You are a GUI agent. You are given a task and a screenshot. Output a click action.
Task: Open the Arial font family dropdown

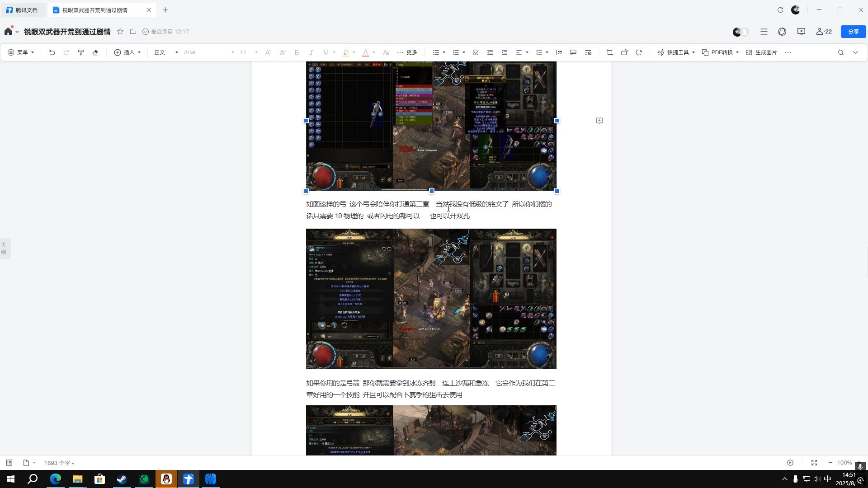209,52
